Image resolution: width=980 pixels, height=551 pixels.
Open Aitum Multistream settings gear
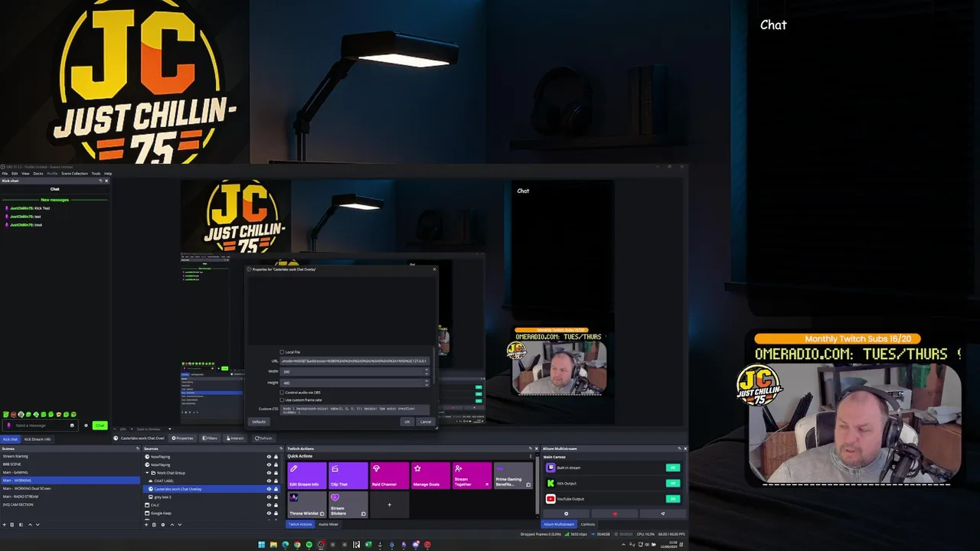pyautogui.click(x=566, y=514)
